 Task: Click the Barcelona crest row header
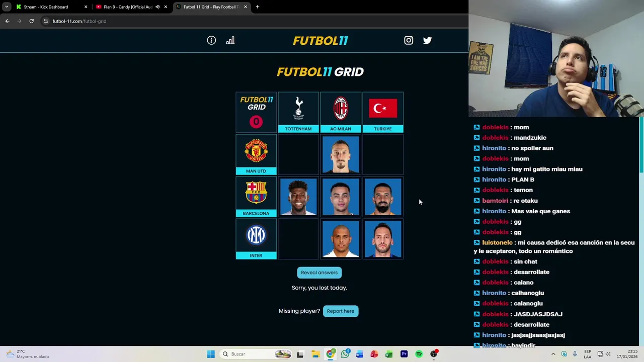pos(256,197)
